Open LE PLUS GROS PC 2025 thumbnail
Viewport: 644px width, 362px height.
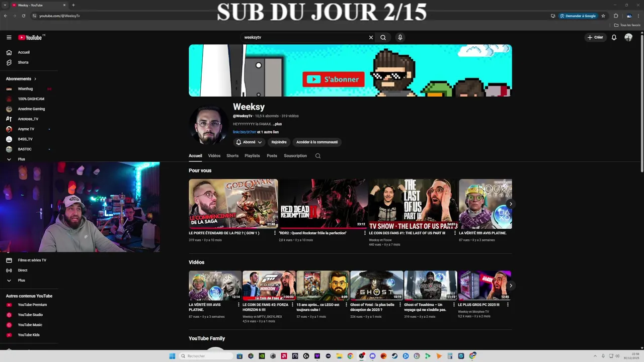[x=485, y=286]
